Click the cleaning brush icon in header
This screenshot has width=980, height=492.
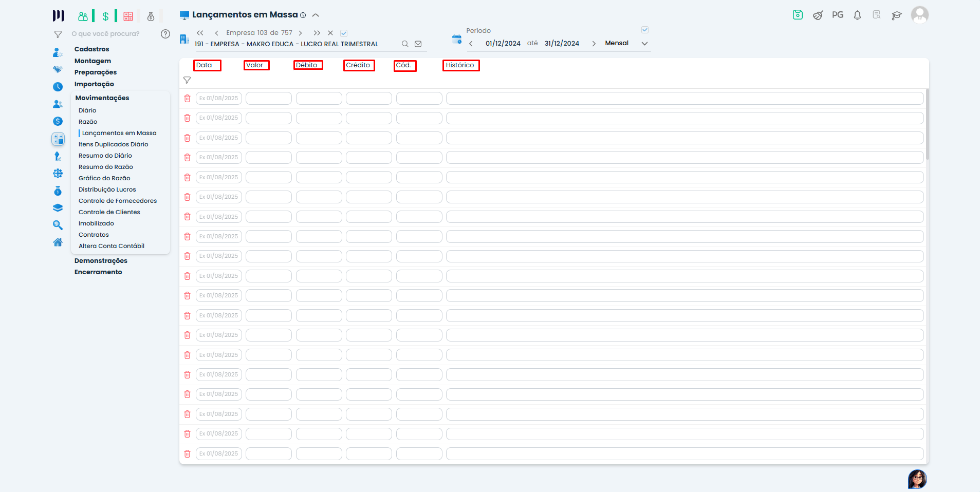(x=818, y=15)
